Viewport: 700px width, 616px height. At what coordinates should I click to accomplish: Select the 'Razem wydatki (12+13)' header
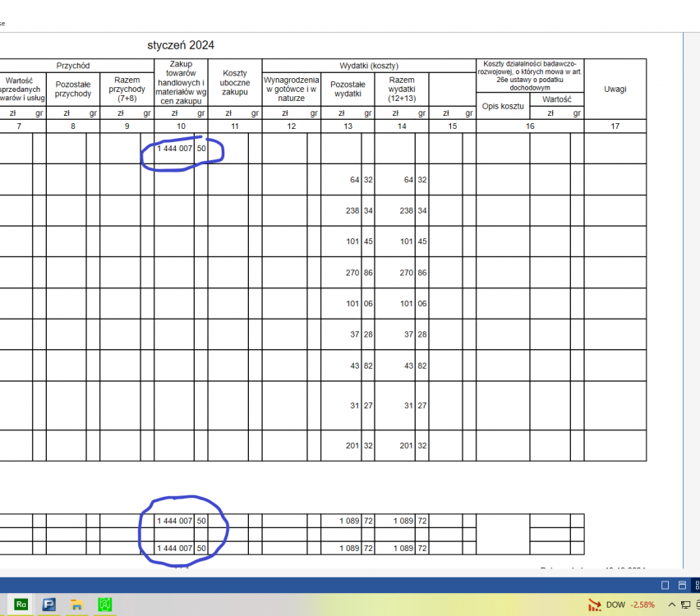coord(401,90)
